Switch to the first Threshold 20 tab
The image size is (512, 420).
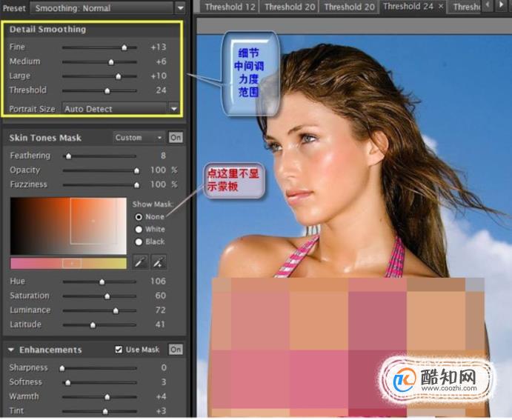point(290,7)
